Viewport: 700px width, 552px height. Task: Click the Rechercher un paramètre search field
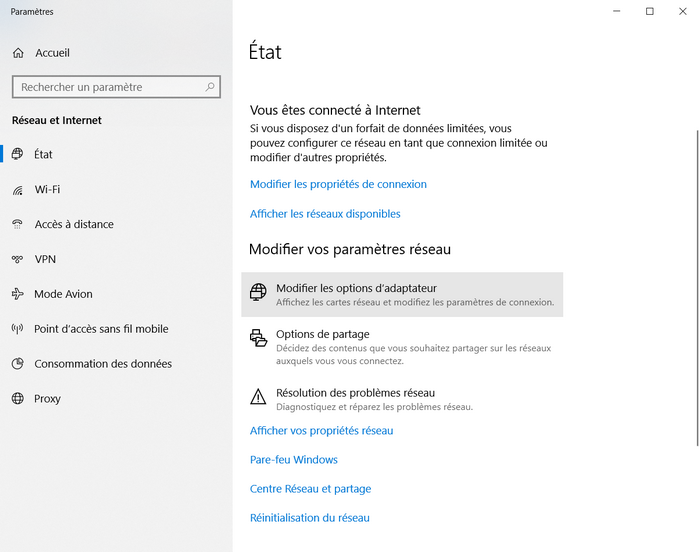116,87
